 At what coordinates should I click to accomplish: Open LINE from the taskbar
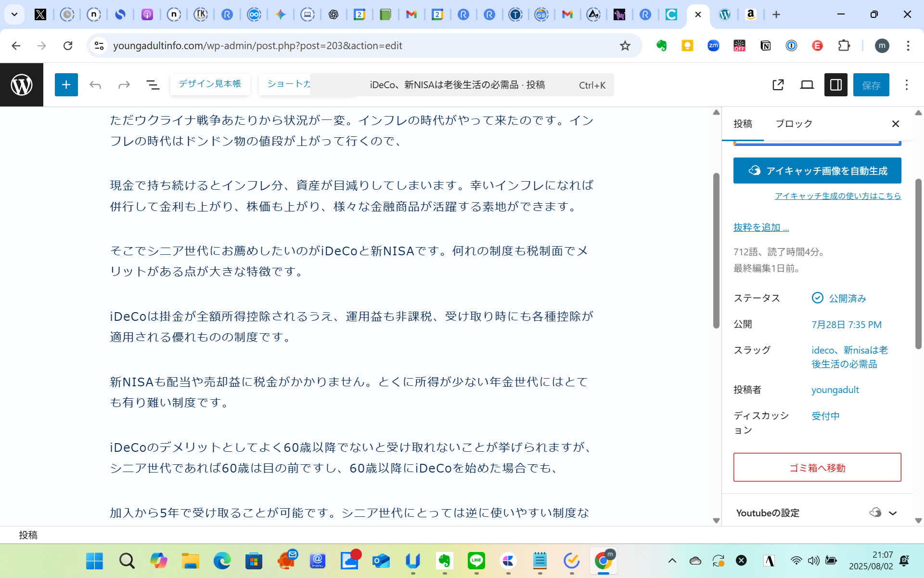476,561
